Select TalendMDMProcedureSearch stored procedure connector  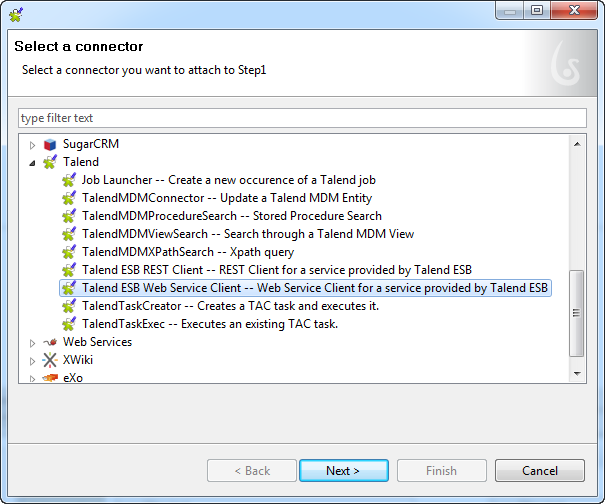tap(231, 216)
